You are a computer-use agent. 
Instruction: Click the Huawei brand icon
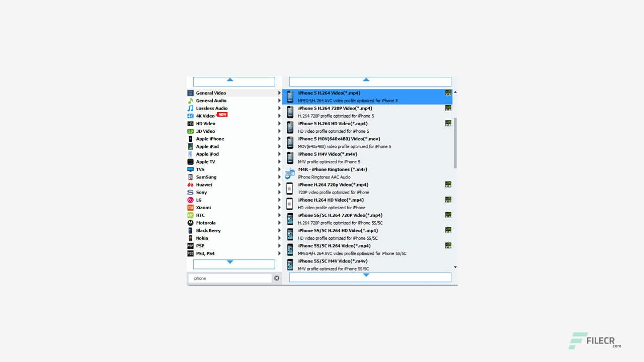coord(191,185)
